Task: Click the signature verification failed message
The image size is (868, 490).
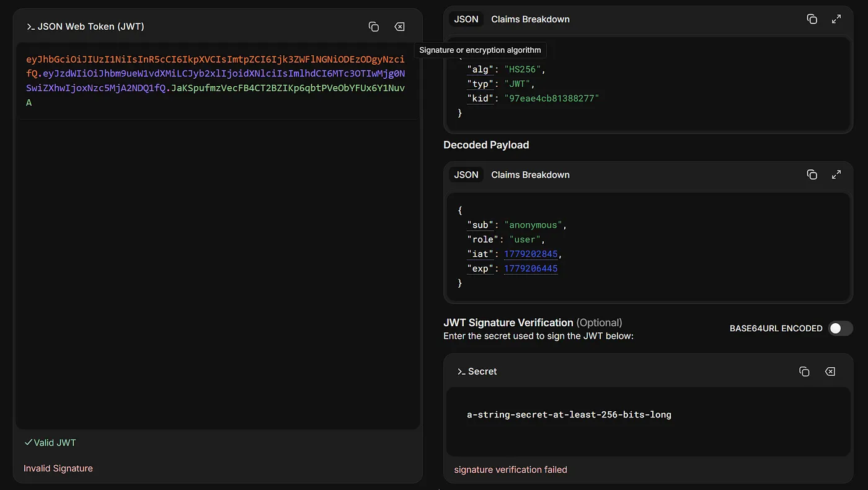Action: [x=511, y=470]
